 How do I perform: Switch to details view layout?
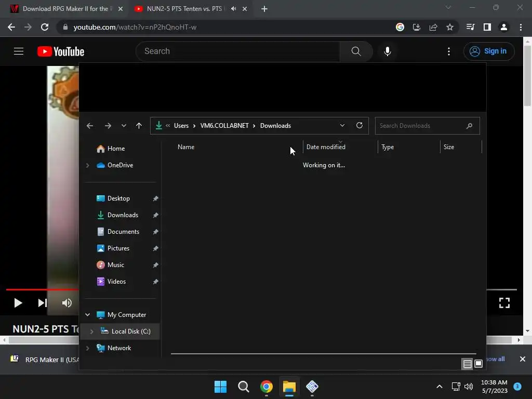click(467, 364)
